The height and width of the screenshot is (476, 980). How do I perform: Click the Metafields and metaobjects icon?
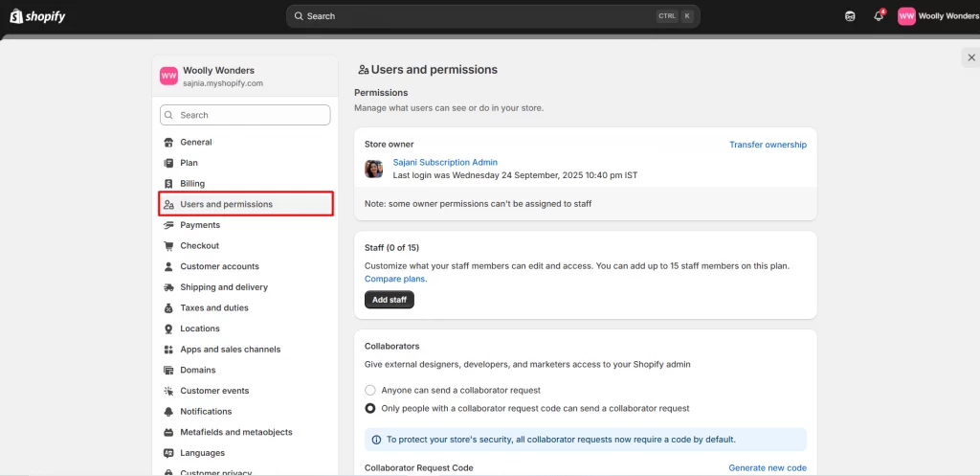click(x=168, y=432)
